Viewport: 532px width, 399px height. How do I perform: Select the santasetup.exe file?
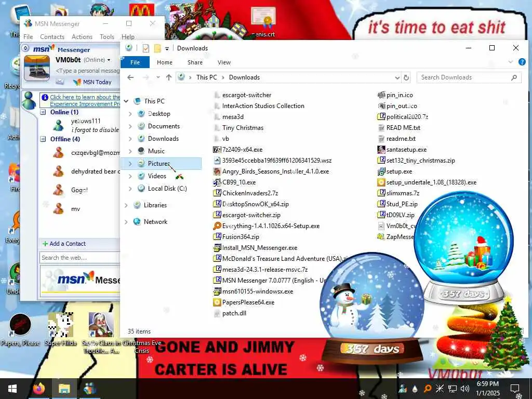click(402, 150)
